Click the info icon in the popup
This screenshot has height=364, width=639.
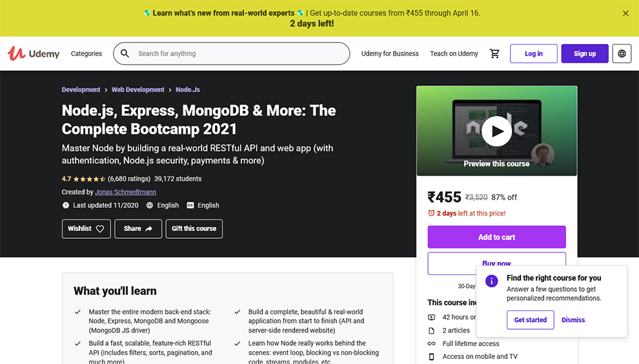491,281
